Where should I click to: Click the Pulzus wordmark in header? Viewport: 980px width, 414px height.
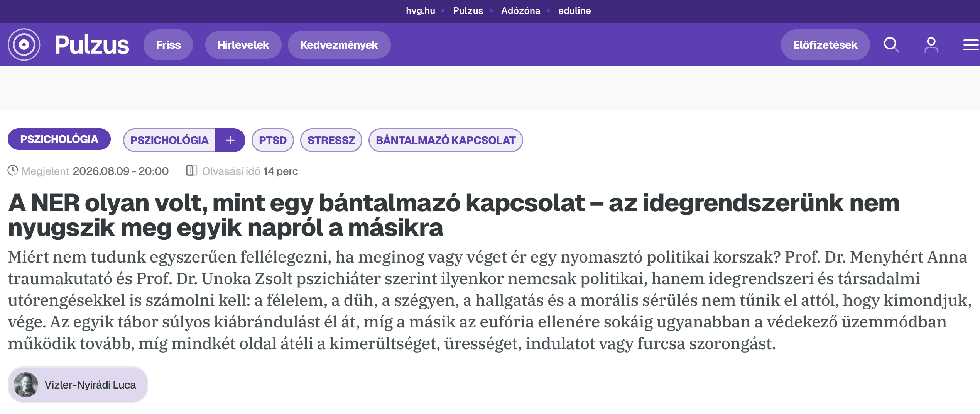click(92, 45)
